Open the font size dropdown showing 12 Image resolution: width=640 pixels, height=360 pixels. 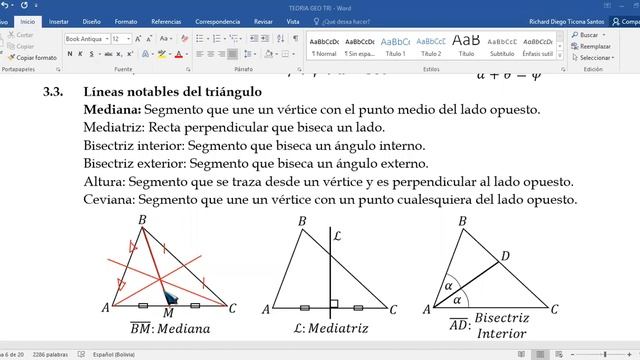click(129, 39)
